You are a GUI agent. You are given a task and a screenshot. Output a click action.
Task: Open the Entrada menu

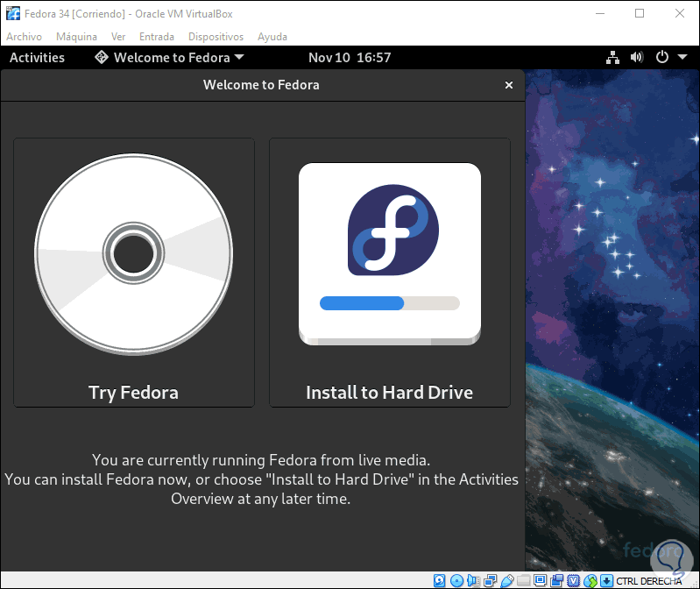pyautogui.click(x=157, y=37)
